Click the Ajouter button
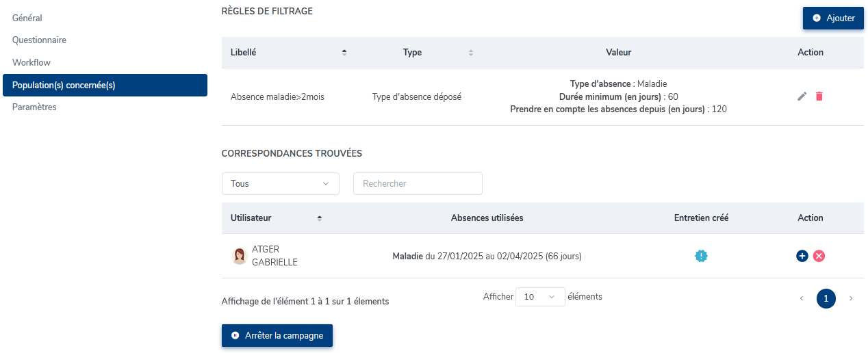Screen dimensions: 868x353 tap(833, 18)
